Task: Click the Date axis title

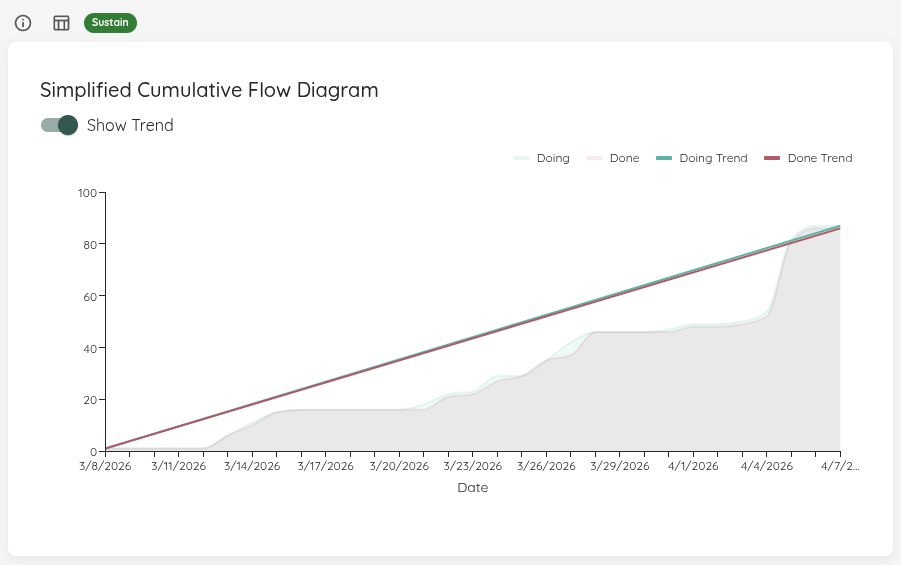Action: tap(472, 488)
